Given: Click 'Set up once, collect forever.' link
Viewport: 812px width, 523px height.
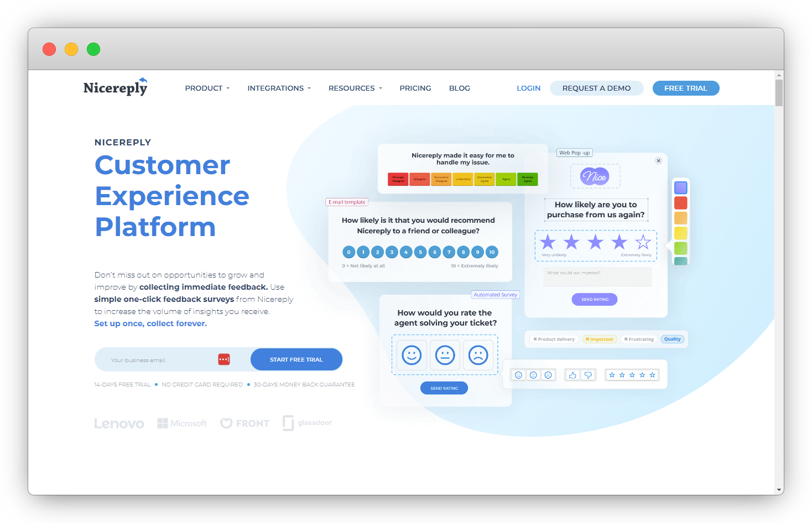Looking at the screenshot, I should coord(150,323).
